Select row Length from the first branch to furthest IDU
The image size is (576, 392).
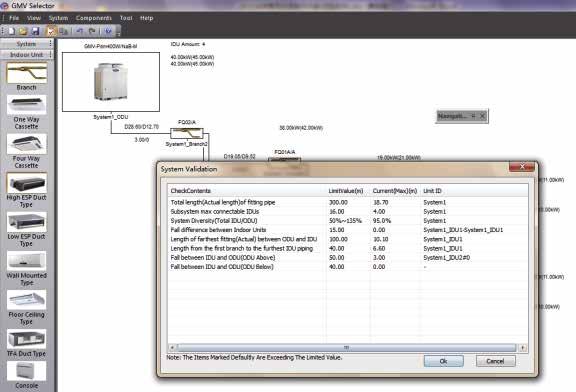[348, 248]
